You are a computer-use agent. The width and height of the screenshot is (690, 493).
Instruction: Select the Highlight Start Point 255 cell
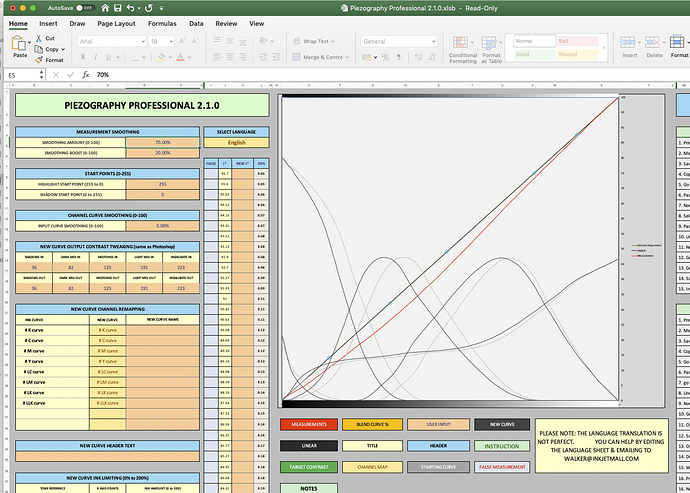tap(162, 184)
